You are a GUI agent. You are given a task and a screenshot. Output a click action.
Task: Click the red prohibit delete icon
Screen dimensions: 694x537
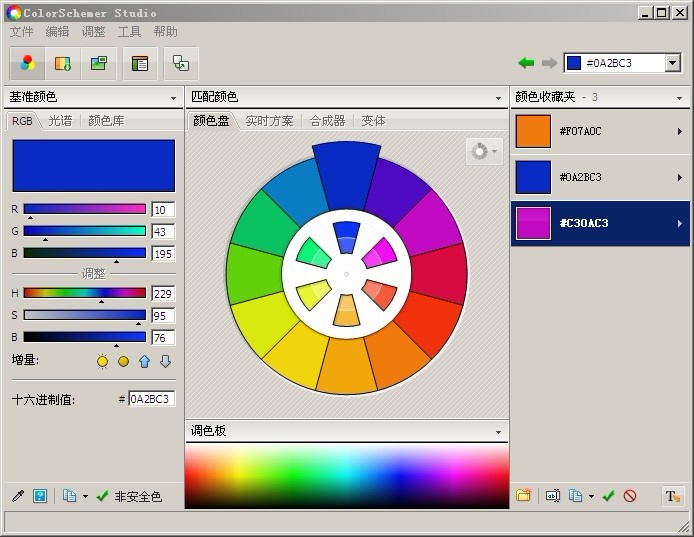[x=630, y=495]
